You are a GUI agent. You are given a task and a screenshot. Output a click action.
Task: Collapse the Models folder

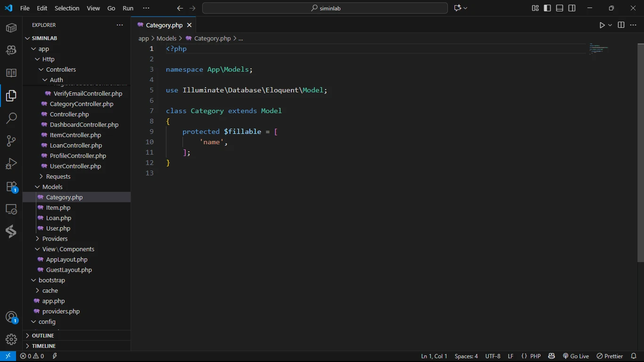52,187
